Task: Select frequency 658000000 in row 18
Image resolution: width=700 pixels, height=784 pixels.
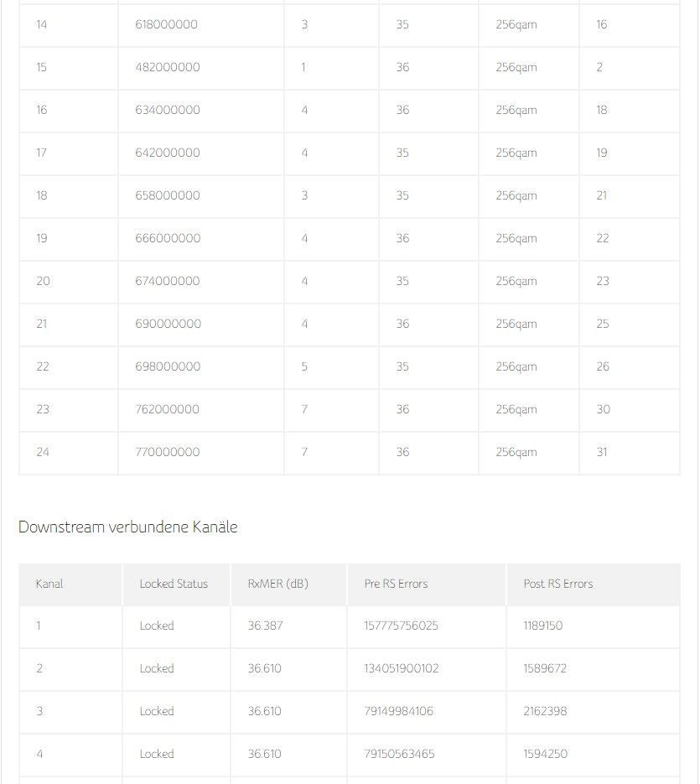Action: tap(168, 195)
